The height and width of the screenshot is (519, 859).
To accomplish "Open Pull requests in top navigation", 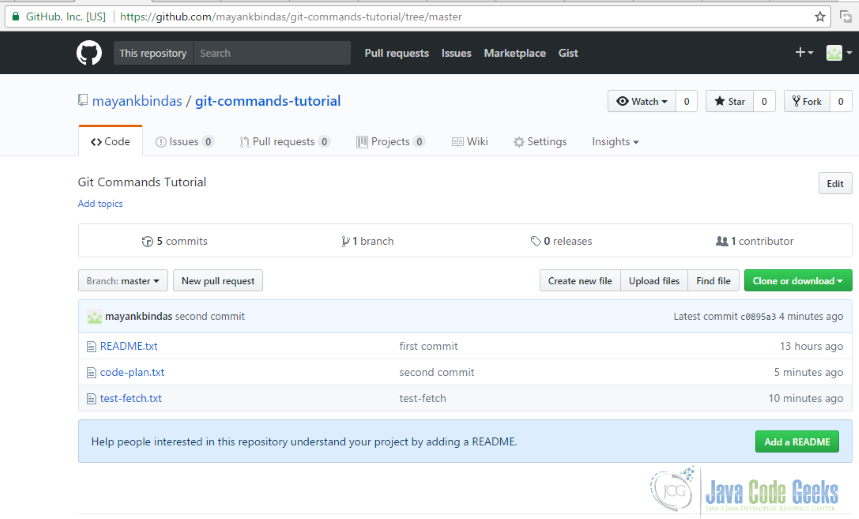I will point(397,53).
